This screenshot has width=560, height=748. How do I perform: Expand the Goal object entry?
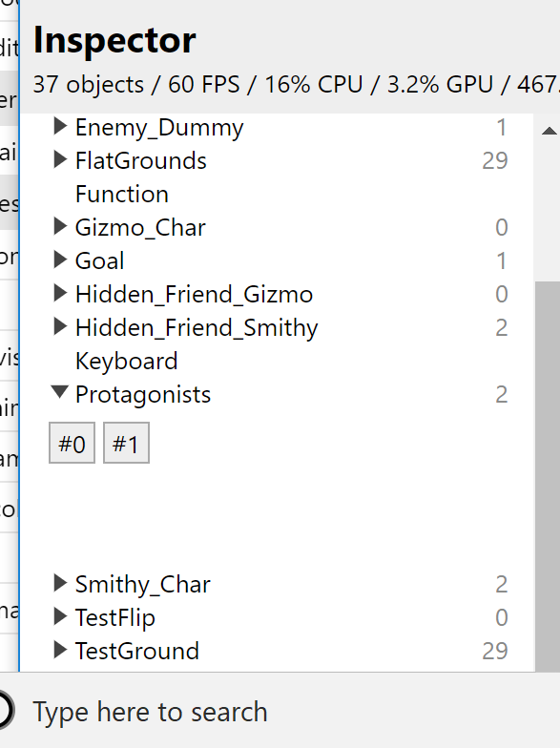click(x=60, y=260)
